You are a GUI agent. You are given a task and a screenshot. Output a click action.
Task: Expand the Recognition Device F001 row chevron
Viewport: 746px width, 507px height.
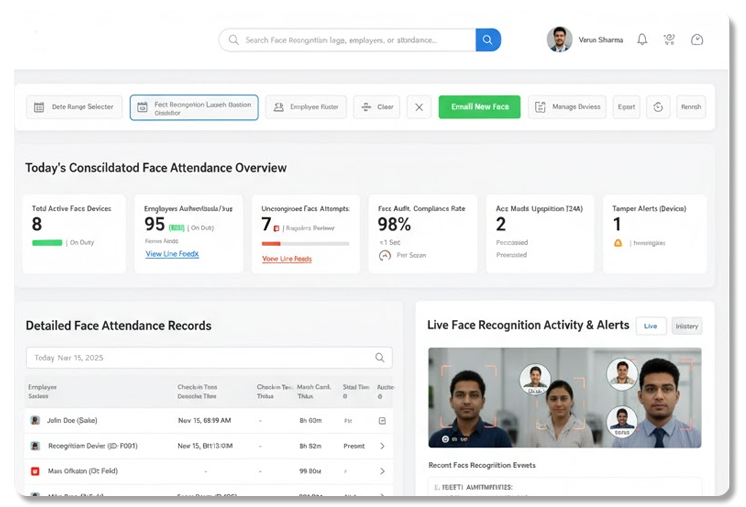[382, 445]
